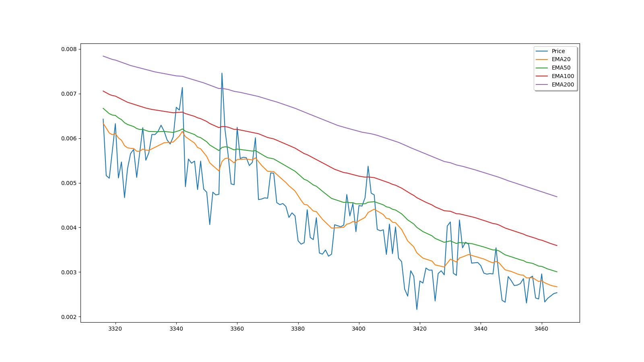Click the red EMA100 line swatch in legend
644x362 pixels.
(542, 76)
